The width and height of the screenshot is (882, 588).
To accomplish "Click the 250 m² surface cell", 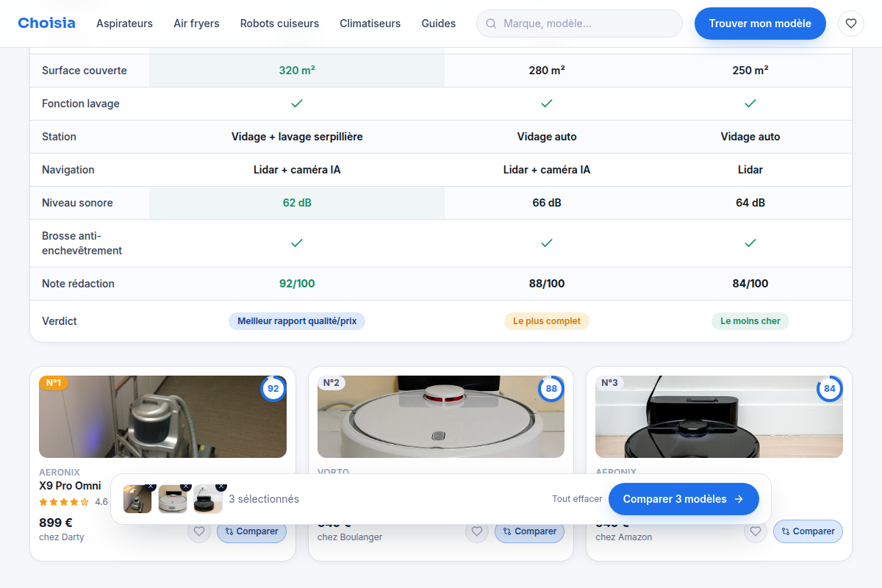I will [x=750, y=71].
